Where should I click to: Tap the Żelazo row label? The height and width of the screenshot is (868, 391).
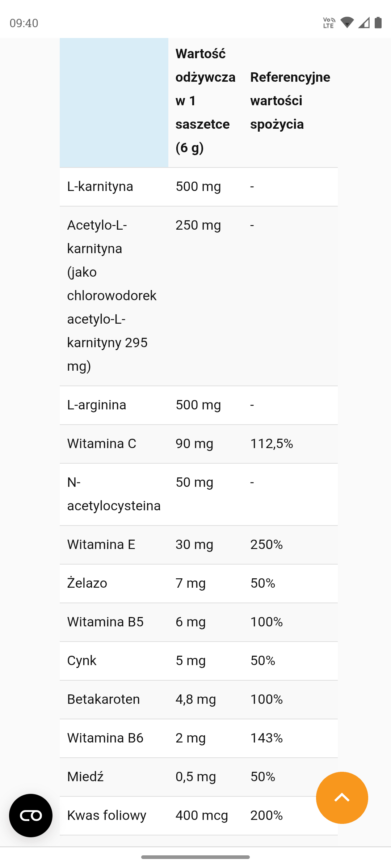click(x=87, y=583)
